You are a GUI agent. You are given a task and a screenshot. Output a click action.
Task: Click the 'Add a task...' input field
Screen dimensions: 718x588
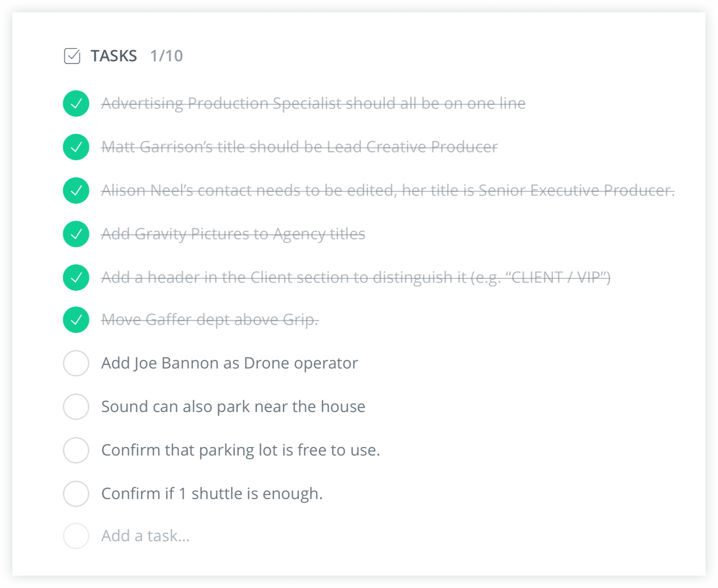point(145,536)
